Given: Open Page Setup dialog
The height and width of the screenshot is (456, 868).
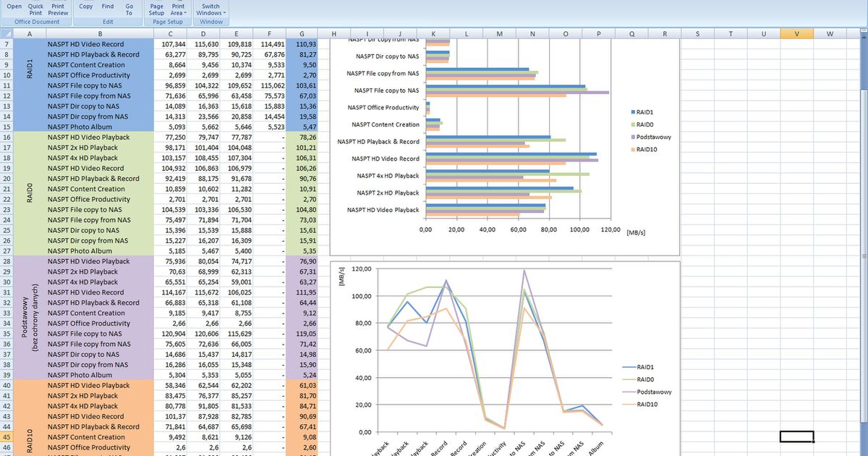Looking at the screenshot, I should click(x=156, y=9).
